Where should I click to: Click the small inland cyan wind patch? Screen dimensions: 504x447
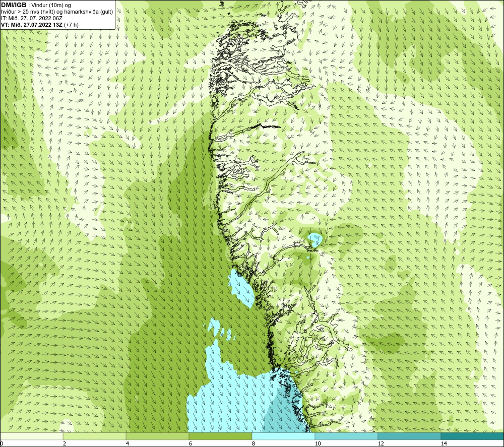click(314, 240)
